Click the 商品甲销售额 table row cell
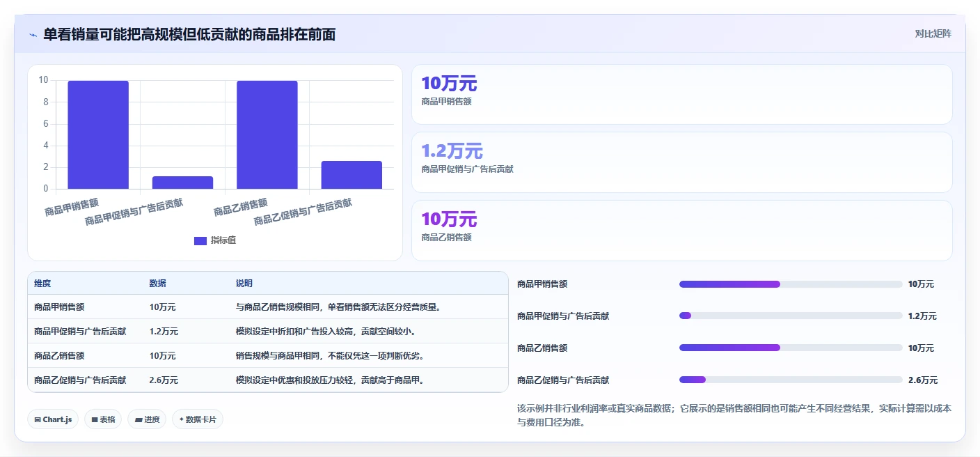The height and width of the screenshot is (457, 980). 59,307
